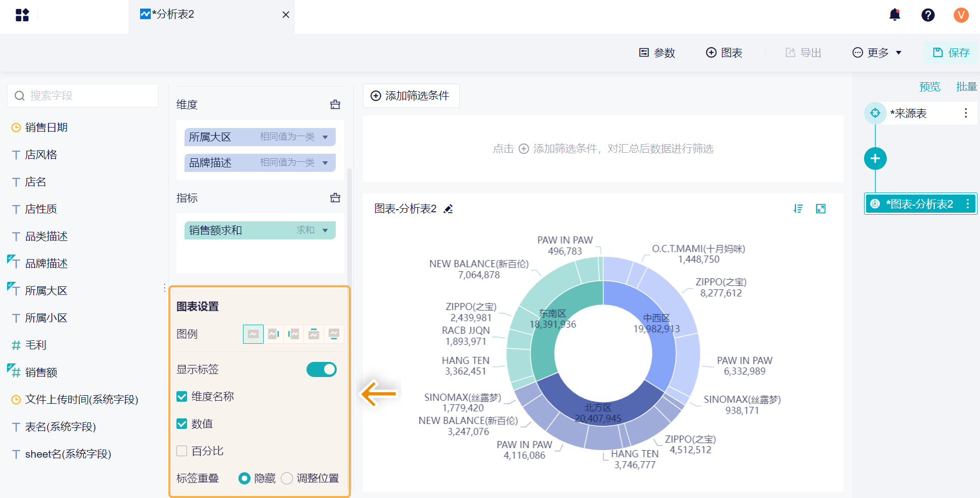The height and width of the screenshot is (498, 980).
Task: Uncheck the 维度名称 checkbox
Action: click(x=182, y=397)
